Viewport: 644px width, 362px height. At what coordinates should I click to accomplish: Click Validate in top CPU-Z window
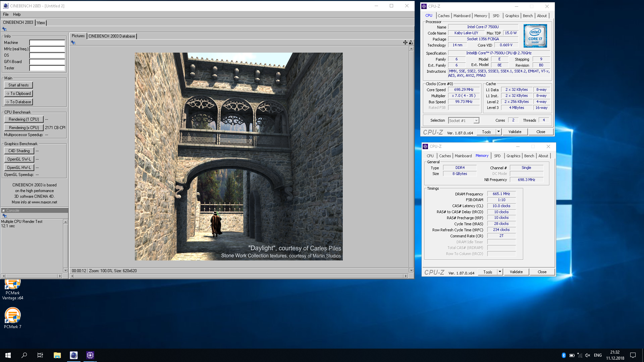coord(515,132)
